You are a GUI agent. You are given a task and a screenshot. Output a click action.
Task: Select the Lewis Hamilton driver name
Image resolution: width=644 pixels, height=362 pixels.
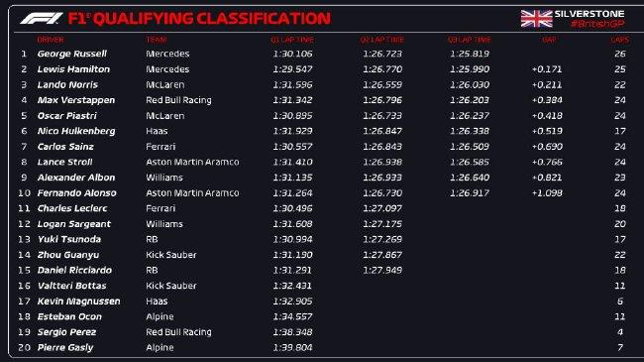click(73, 69)
